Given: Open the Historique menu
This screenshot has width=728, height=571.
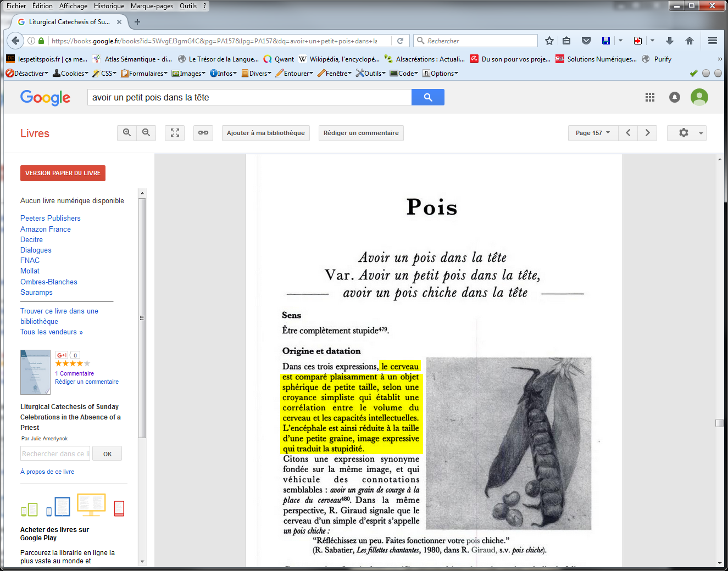Looking at the screenshot, I should [109, 6].
